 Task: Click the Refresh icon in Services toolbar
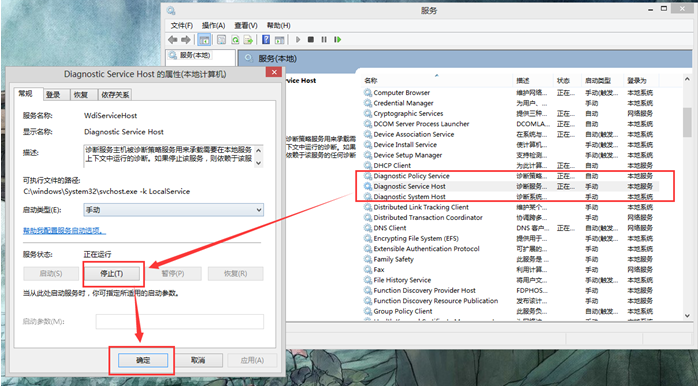[235, 40]
